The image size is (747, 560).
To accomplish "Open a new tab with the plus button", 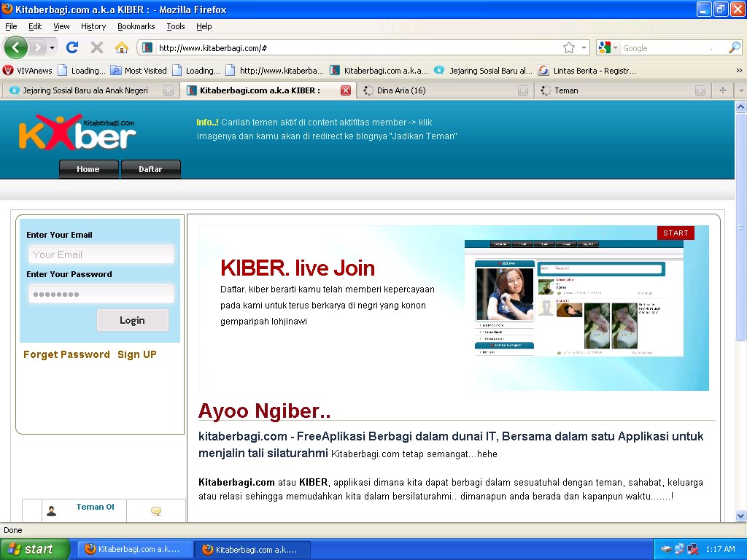I will 723,90.
